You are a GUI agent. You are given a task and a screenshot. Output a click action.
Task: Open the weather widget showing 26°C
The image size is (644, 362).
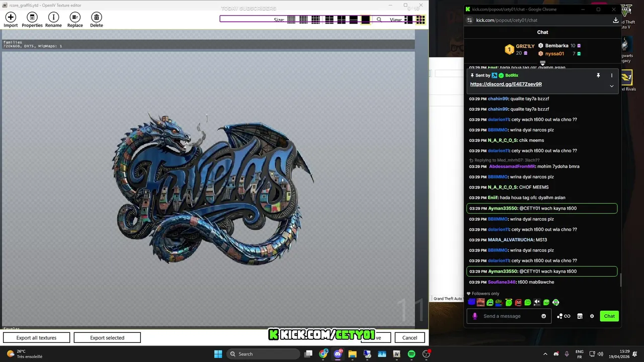[x=24, y=354]
